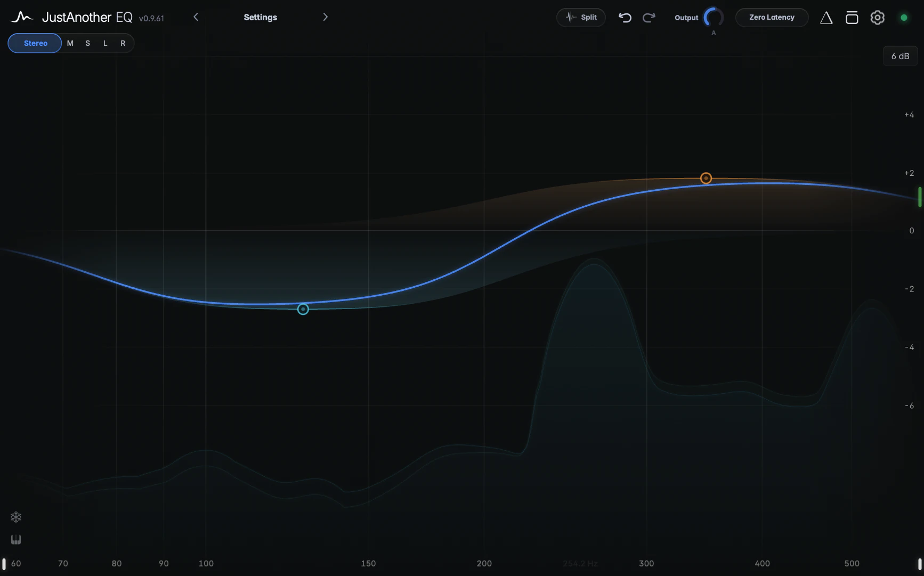This screenshot has width=924, height=576.
Task: Open the Zero Latency mode selector
Action: click(x=772, y=17)
